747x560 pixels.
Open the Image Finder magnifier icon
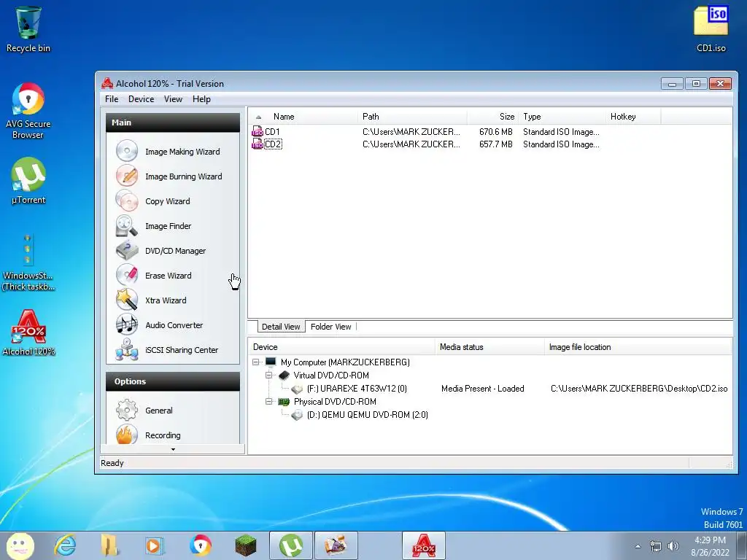coord(127,225)
